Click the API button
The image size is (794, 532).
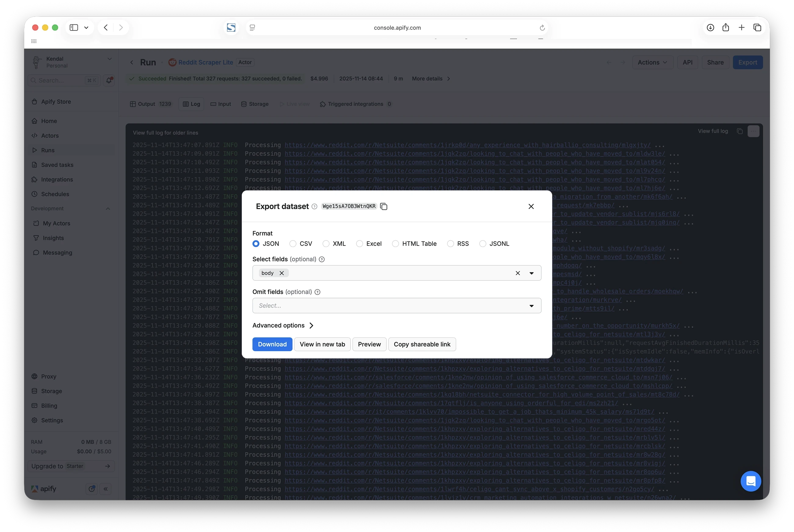point(687,62)
